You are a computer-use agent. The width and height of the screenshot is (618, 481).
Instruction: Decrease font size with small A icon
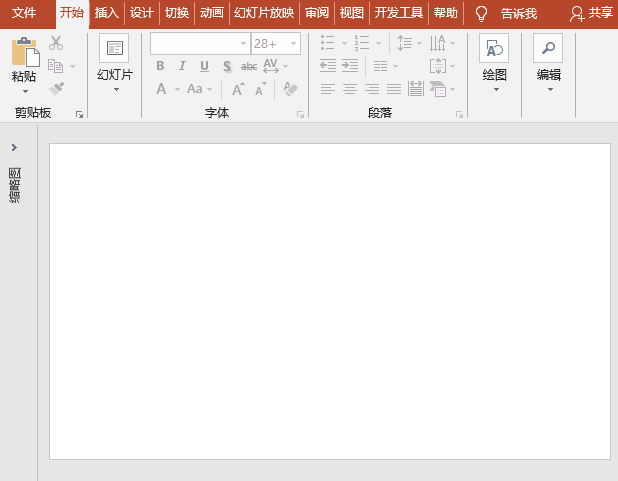(261, 89)
